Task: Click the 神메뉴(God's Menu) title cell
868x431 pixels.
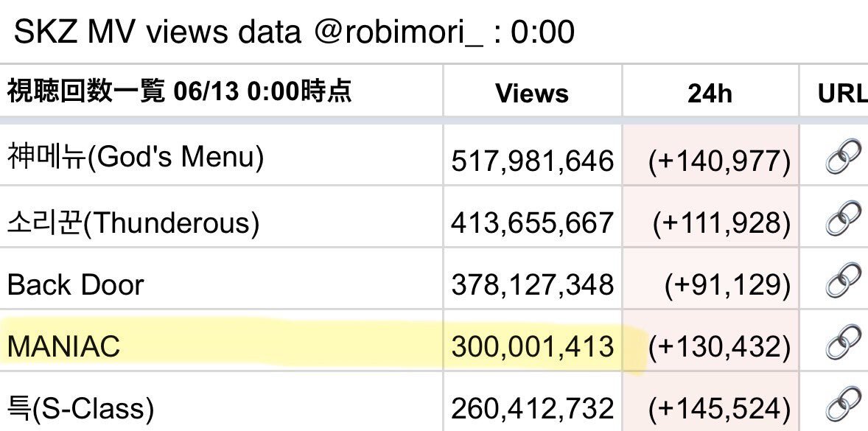Action: (x=222, y=155)
